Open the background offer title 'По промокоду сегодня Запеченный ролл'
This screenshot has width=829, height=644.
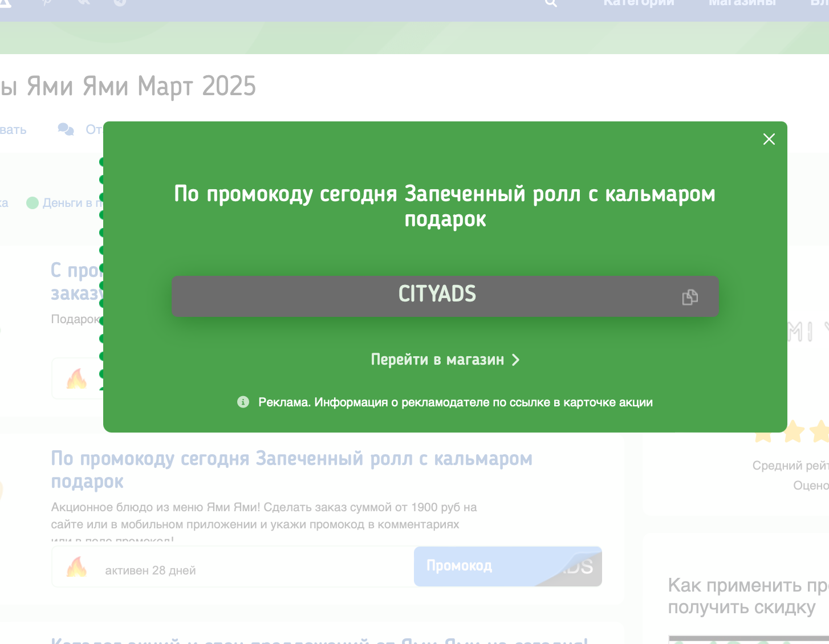291,470
